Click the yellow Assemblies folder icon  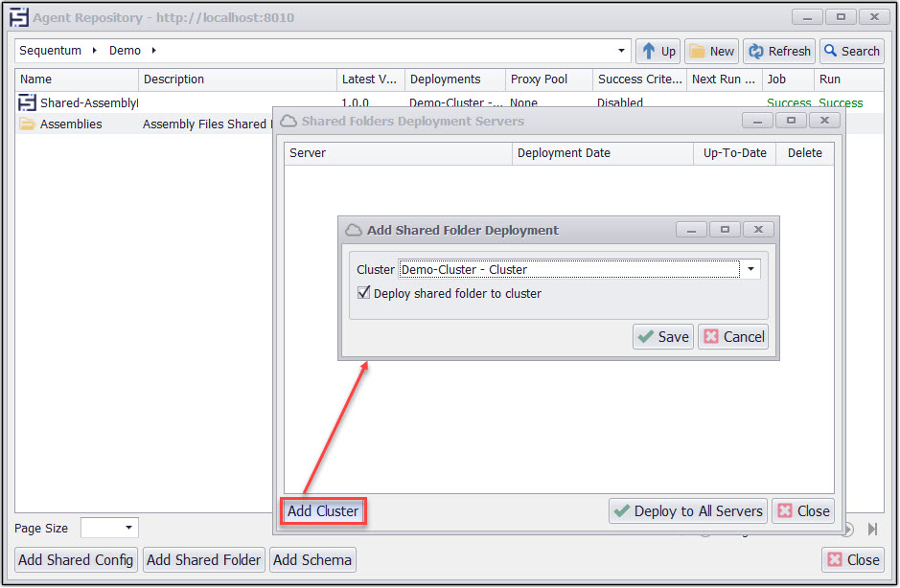pos(26,124)
